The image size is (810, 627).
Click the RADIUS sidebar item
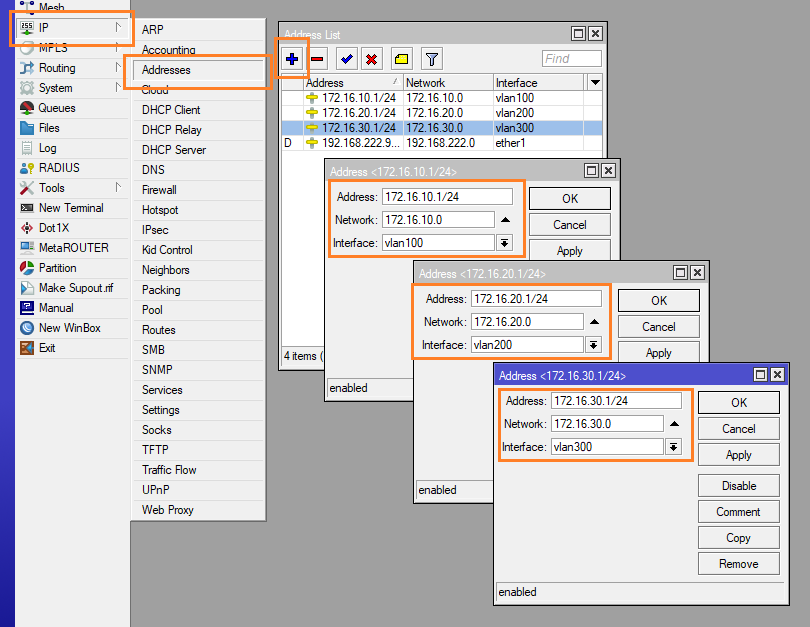tap(58, 168)
